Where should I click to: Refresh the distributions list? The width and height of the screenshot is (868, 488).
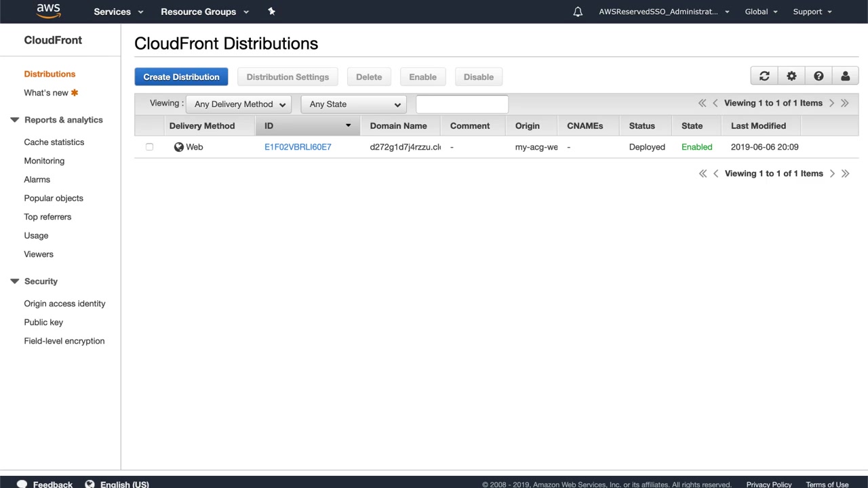[x=764, y=77]
